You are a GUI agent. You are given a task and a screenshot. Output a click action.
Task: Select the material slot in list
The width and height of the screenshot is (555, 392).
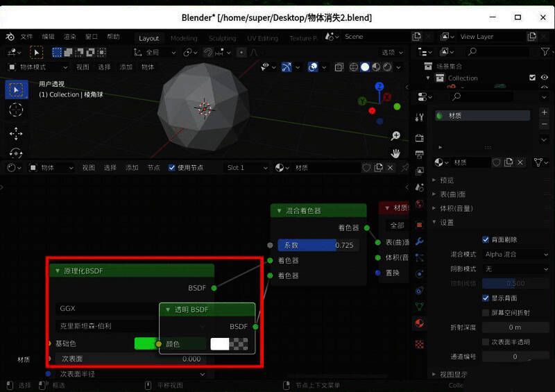pos(483,116)
